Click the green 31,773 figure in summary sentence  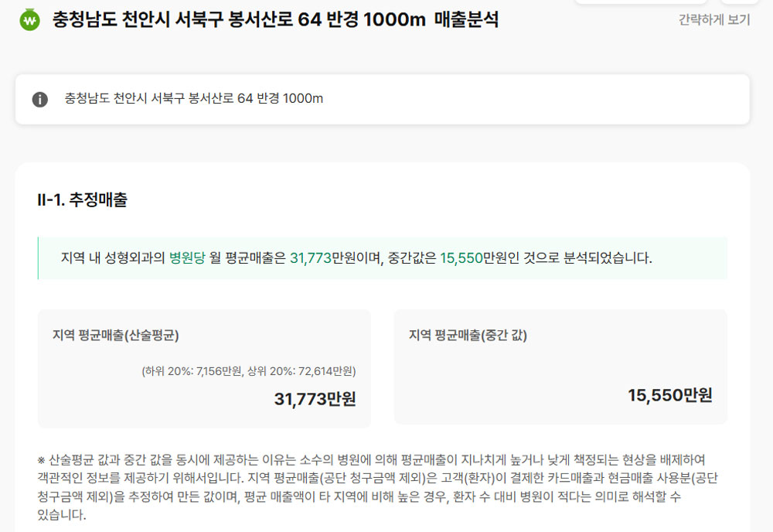(x=311, y=257)
